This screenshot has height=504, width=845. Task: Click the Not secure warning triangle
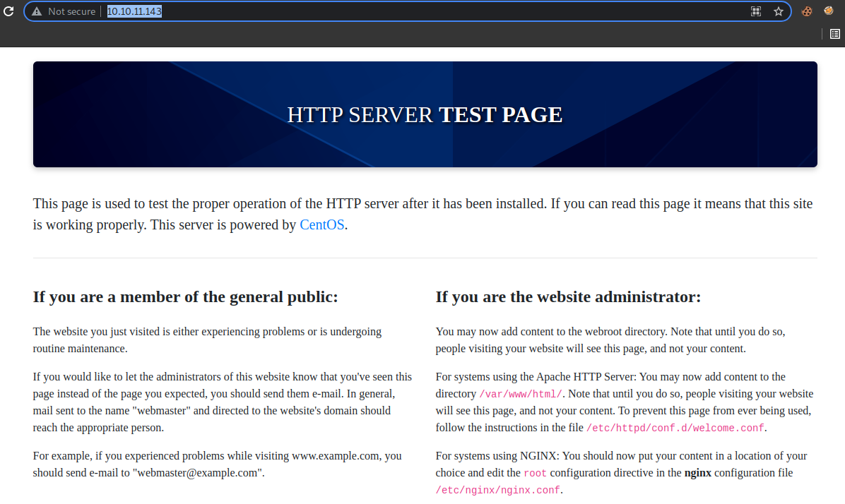[37, 11]
